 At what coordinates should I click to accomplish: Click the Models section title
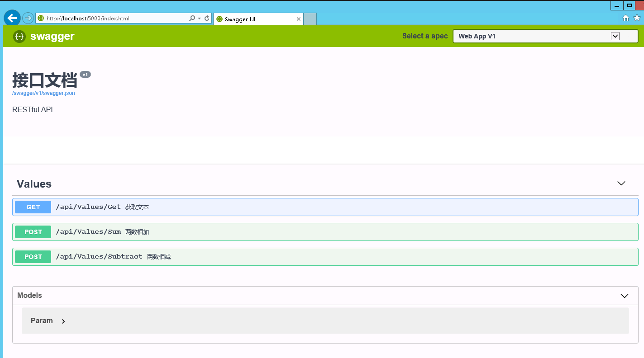[29, 295]
